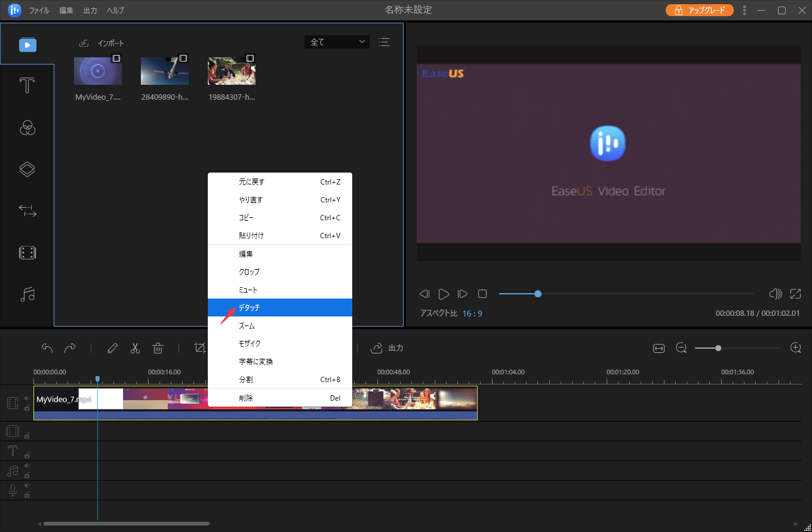Image resolution: width=812 pixels, height=532 pixels.
Task: Click the fit-timeline-to-window icon
Action: point(659,348)
